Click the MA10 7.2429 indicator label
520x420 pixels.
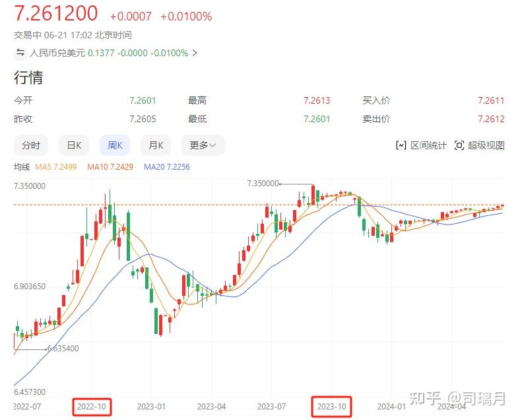point(110,167)
